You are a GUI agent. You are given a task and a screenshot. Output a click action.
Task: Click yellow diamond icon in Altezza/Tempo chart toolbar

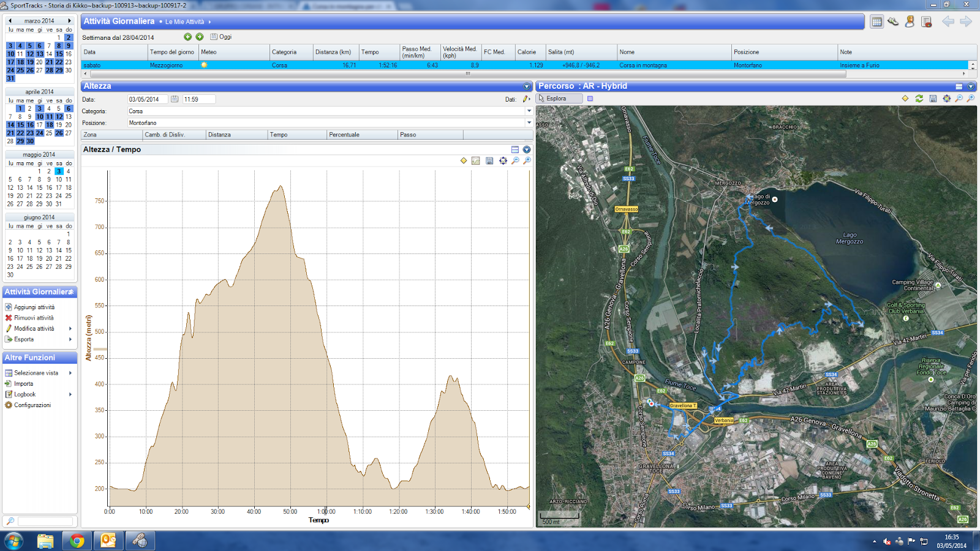coord(464,160)
